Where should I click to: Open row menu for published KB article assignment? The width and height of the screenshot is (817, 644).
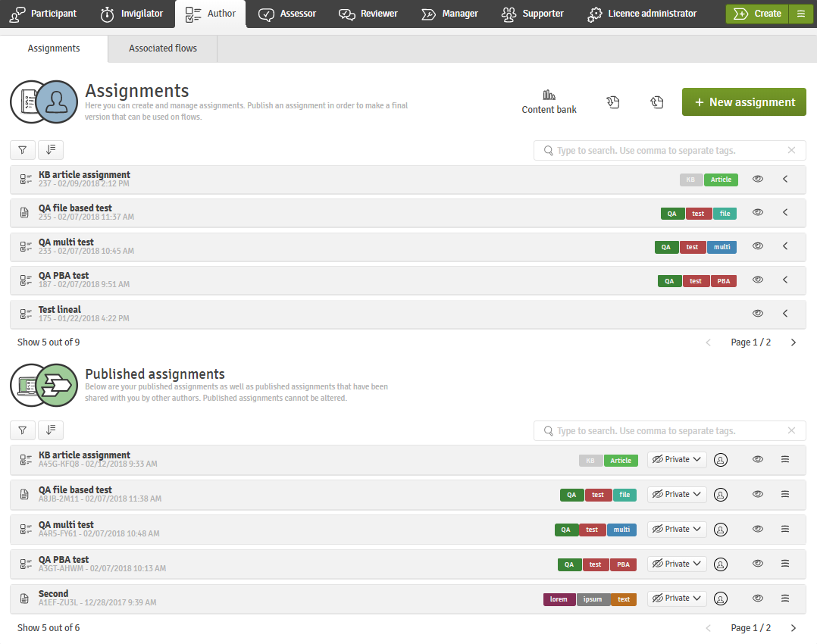(785, 459)
